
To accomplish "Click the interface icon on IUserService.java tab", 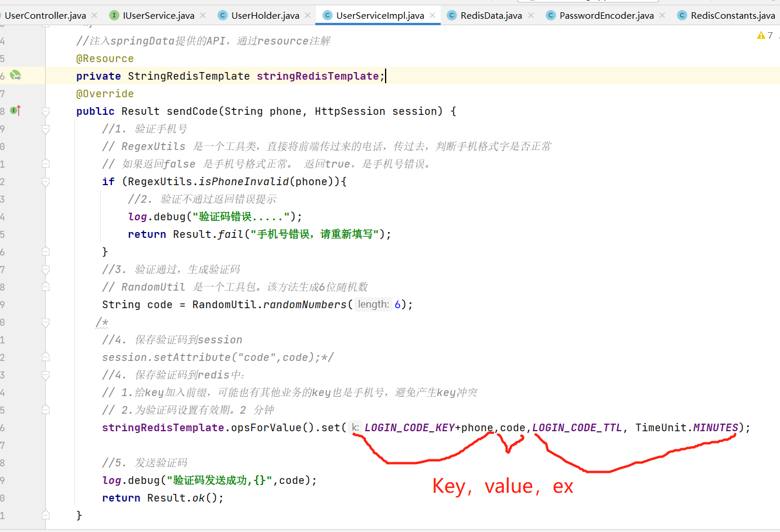I will tap(114, 15).
